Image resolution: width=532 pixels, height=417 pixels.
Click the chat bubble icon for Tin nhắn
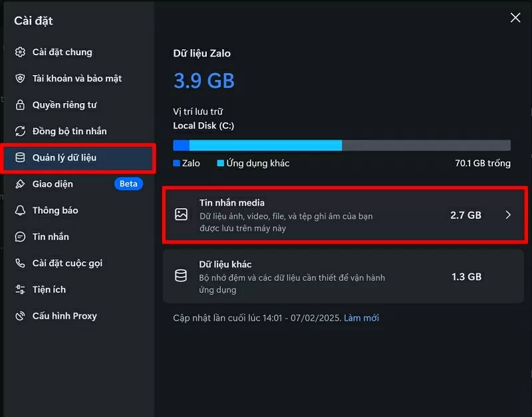point(20,237)
